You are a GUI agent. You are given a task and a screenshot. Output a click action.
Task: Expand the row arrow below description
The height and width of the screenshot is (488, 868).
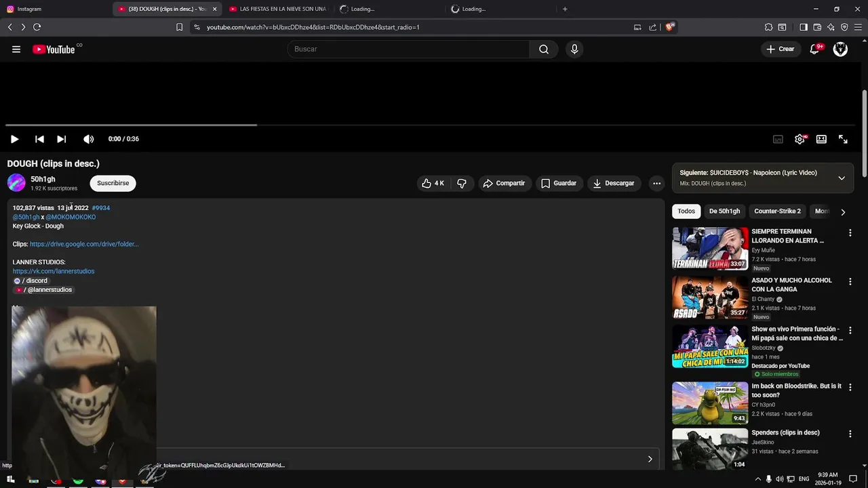click(x=650, y=459)
